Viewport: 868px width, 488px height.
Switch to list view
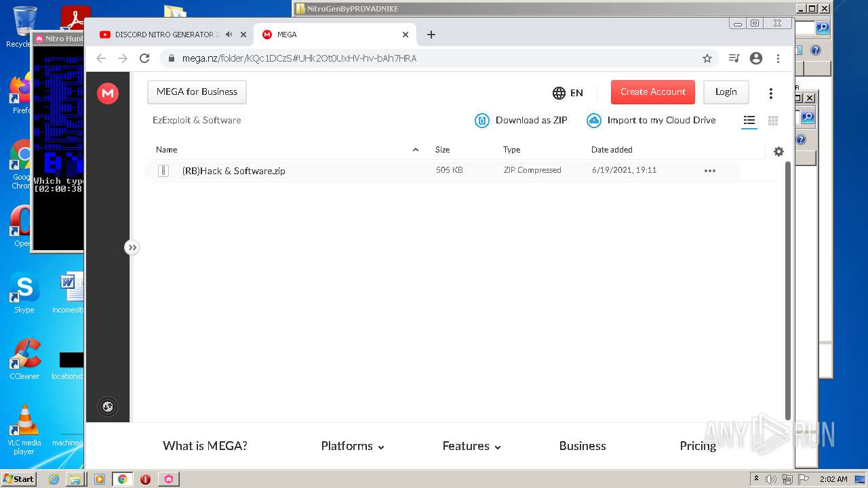pos(749,121)
